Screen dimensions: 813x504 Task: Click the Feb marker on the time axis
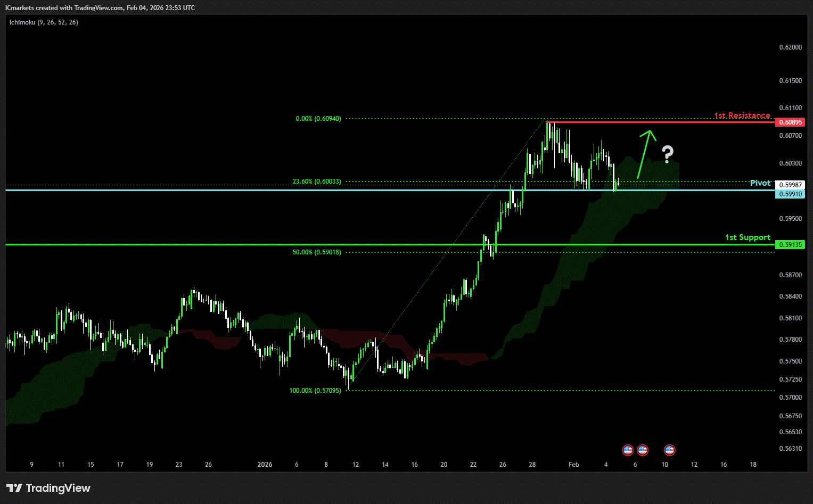pos(573,465)
